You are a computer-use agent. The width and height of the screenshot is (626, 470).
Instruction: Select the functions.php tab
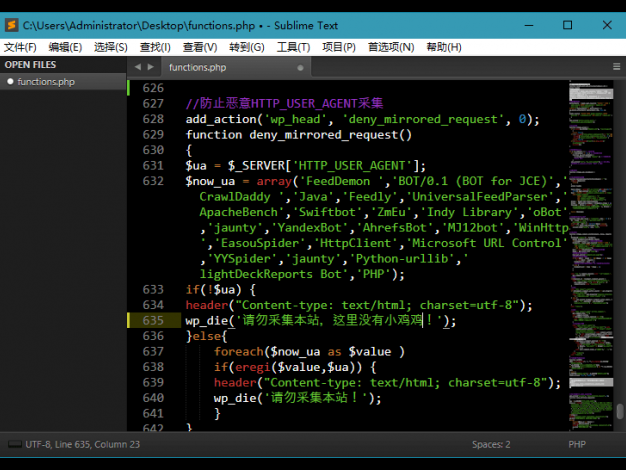click(x=236, y=67)
